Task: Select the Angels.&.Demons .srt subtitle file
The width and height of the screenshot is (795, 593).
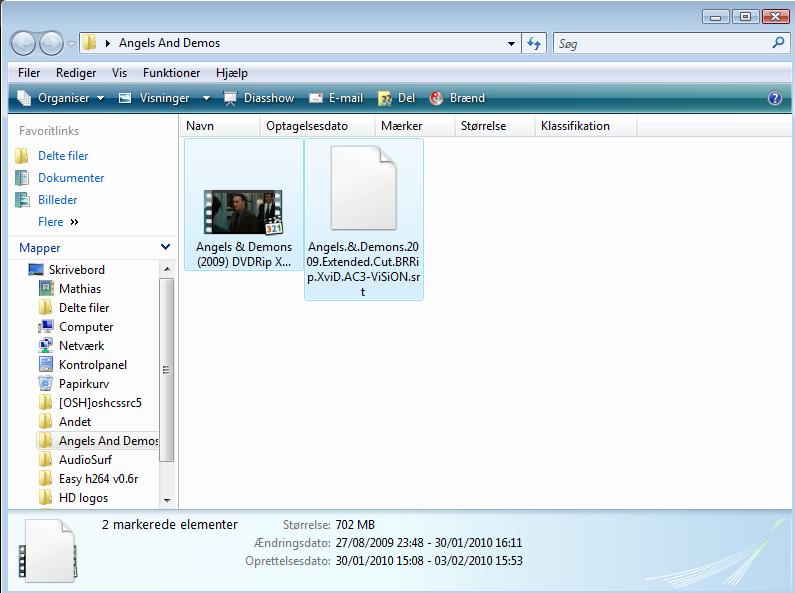Action: 364,219
